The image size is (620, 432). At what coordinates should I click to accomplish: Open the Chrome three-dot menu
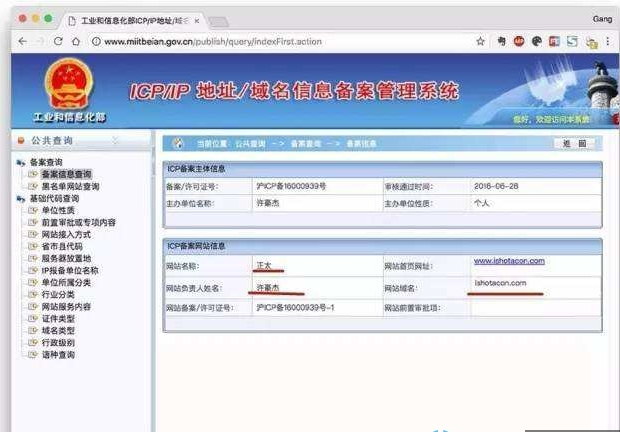[608, 41]
